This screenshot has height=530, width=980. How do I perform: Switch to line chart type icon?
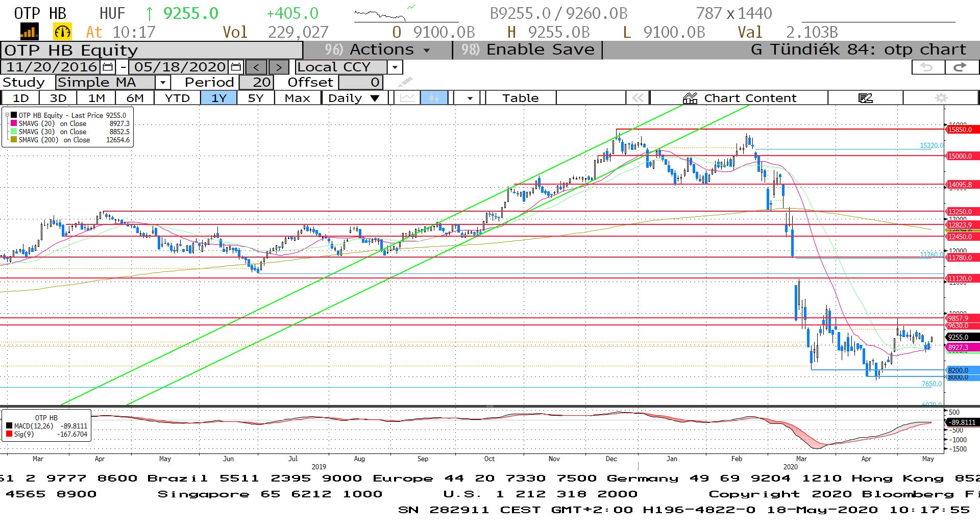coord(407,98)
